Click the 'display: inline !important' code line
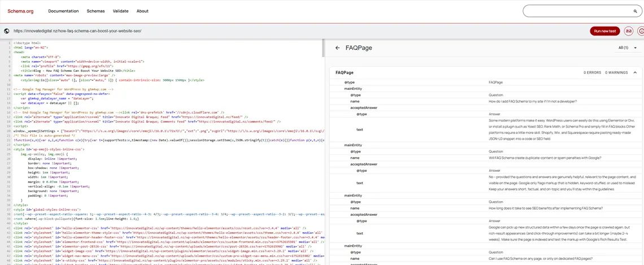 [52, 159]
